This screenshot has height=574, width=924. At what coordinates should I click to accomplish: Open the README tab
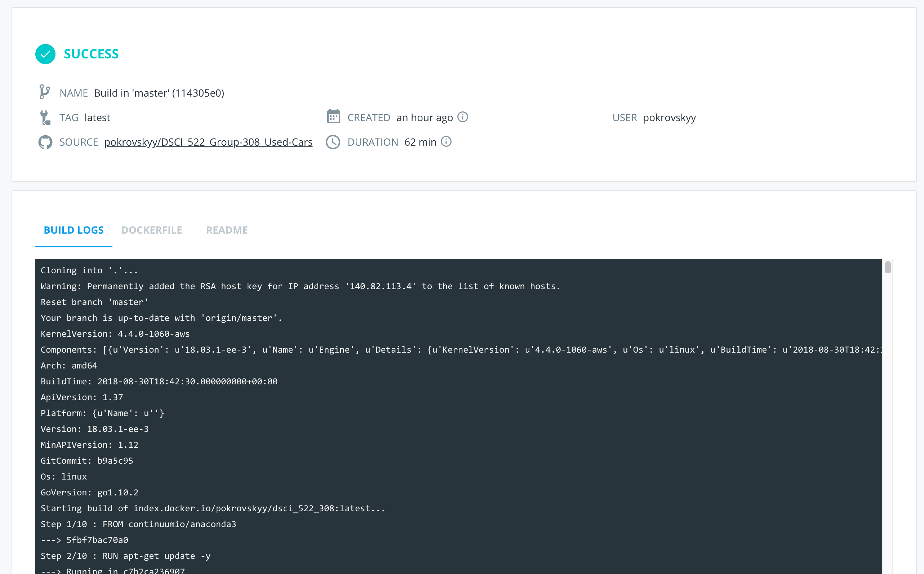point(227,230)
